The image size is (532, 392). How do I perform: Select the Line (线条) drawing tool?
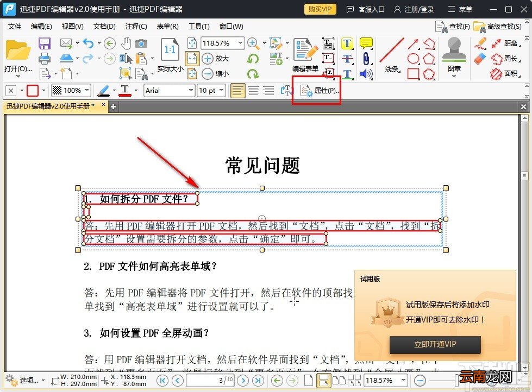pos(392,55)
